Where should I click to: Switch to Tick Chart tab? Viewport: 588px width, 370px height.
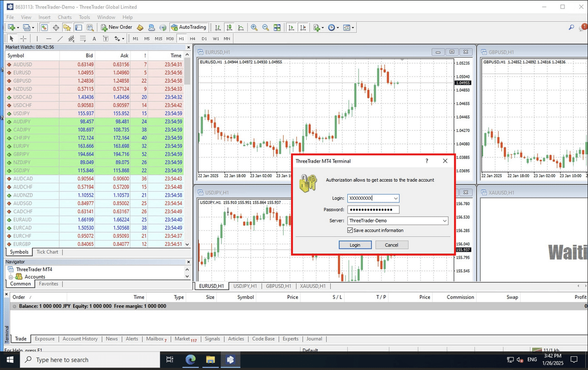coord(48,252)
